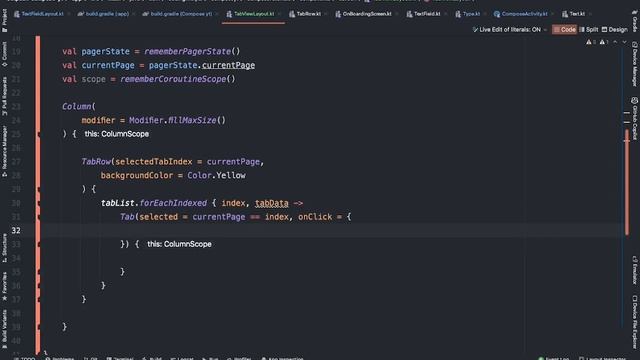Open the Resource Manager panel
The width and height of the screenshot is (640, 360).
coord(4,152)
